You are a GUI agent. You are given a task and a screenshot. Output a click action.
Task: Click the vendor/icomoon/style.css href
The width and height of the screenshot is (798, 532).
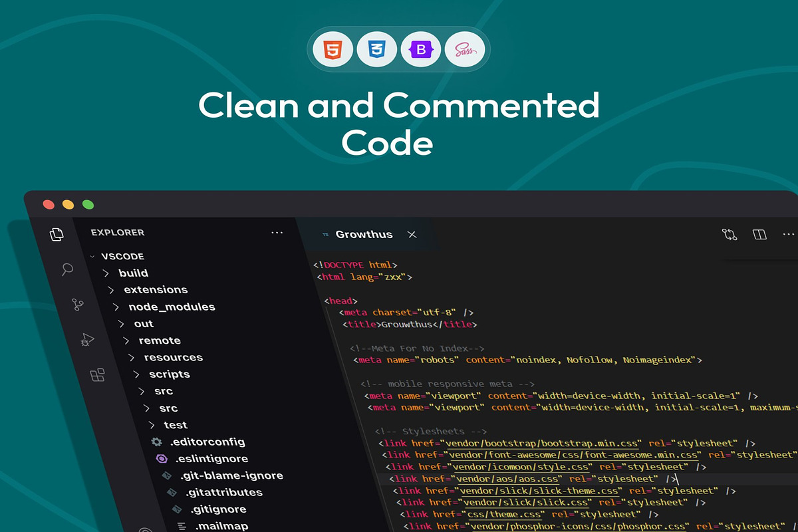pos(521,467)
